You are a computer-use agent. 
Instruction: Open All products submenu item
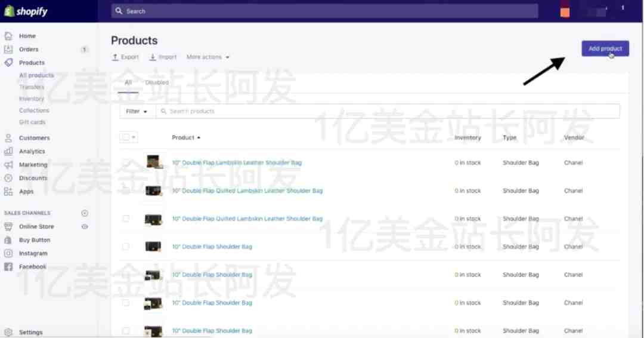tap(36, 75)
